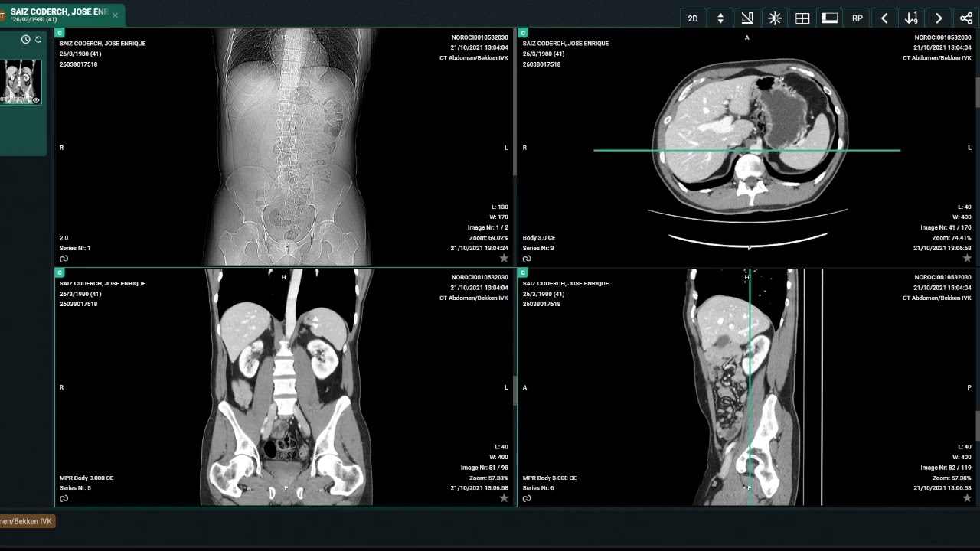The width and height of the screenshot is (980, 551).
Task: Select the ruler measurement tool
Action: pyautogui.click(x=747, y=18)
